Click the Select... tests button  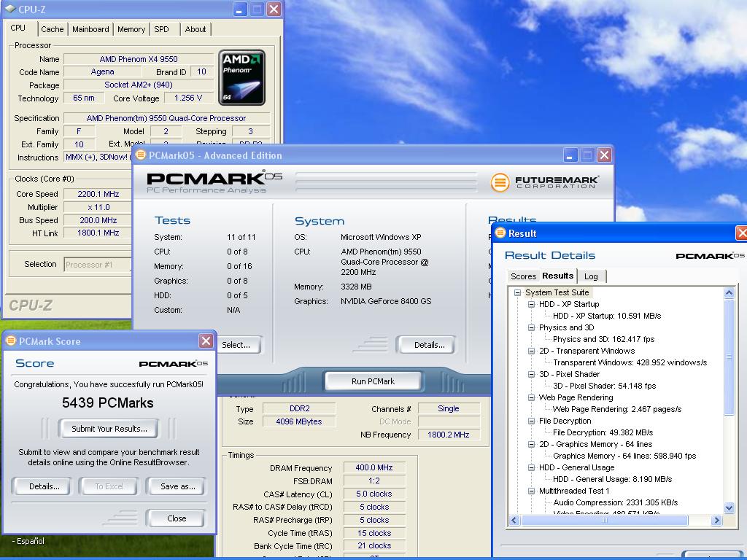pyautogui.click(x=239, y=345)
